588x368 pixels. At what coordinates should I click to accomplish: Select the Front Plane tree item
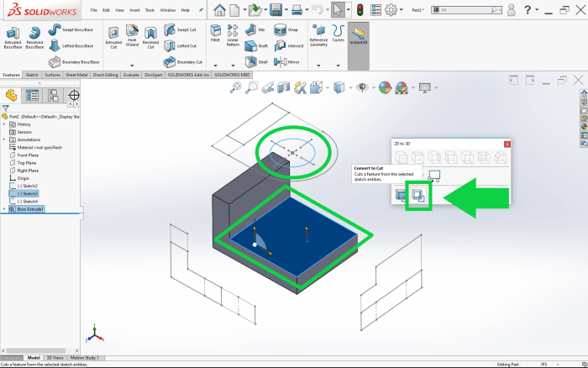pos(24,155)
